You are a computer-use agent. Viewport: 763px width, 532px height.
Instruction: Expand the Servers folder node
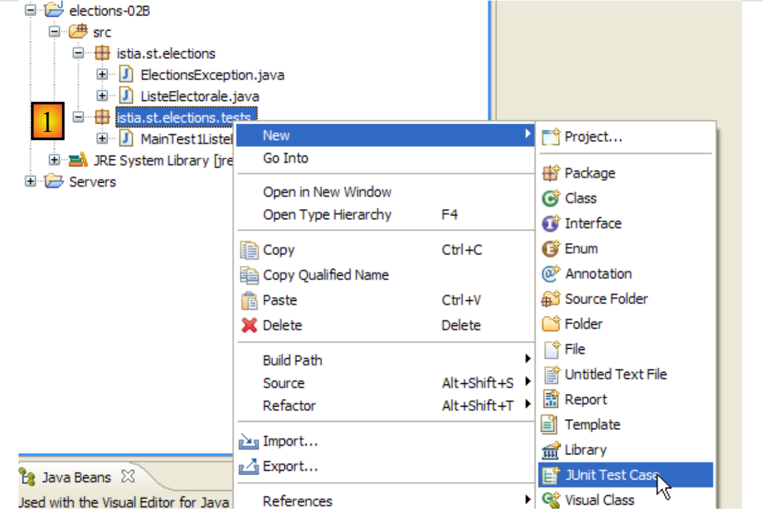tap(30, 182)
